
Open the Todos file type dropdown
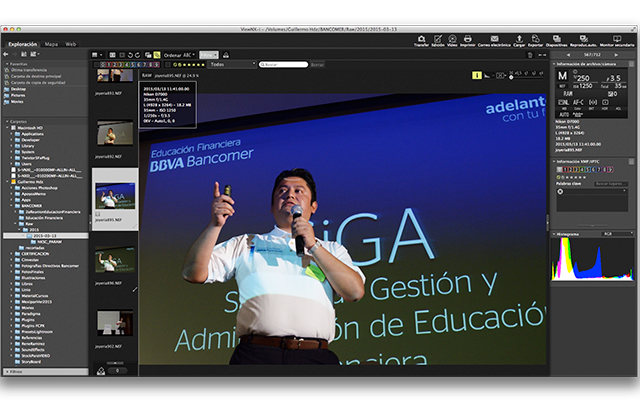point(233,65)
